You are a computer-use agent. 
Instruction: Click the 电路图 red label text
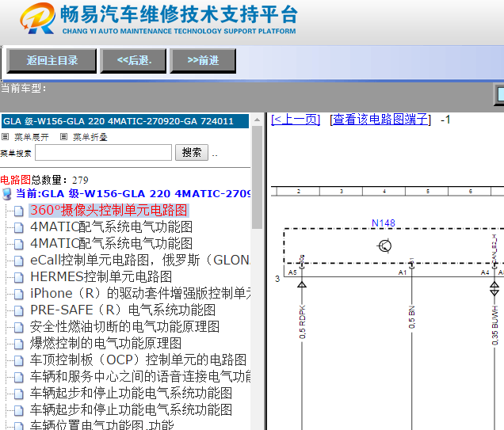[x=15, y=180]
